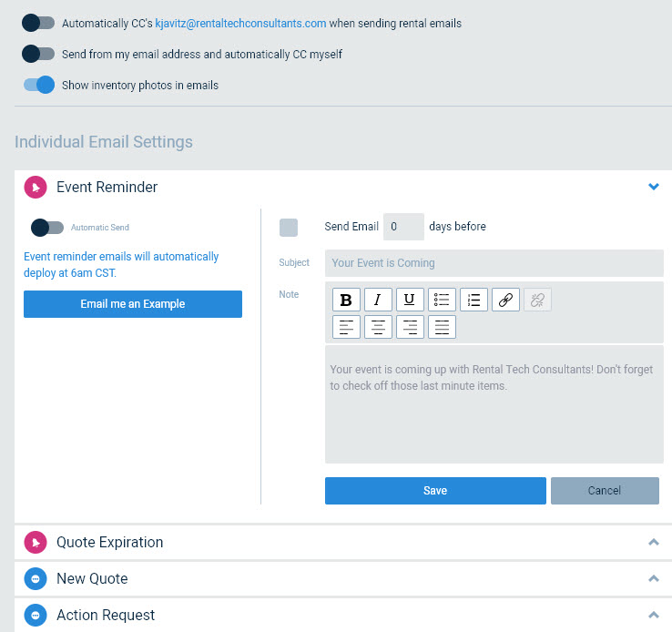The height and width of the screenshot is (632, 672).
Task: Click the Email me an Example button
Action: (x=133, y=304)
